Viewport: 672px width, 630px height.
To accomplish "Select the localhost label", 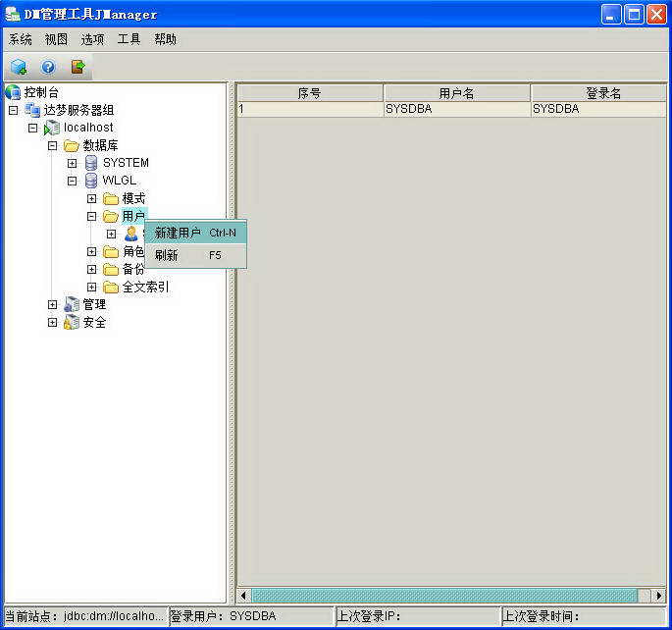I will point(88,128).
